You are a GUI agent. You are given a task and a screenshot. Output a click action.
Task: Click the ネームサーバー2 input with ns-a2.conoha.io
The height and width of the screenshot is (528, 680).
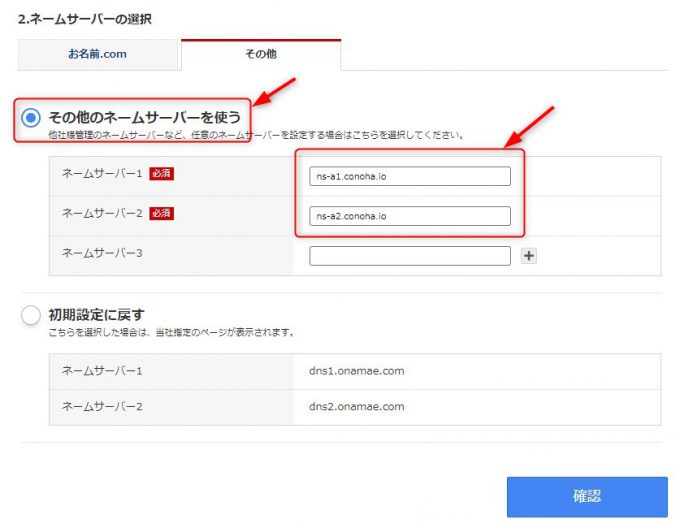[410, 216]
